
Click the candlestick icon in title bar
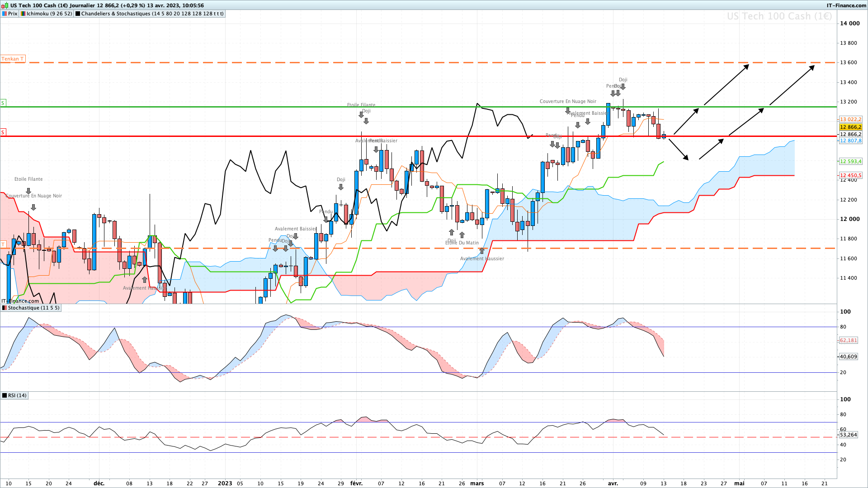[x=5, y=5]
